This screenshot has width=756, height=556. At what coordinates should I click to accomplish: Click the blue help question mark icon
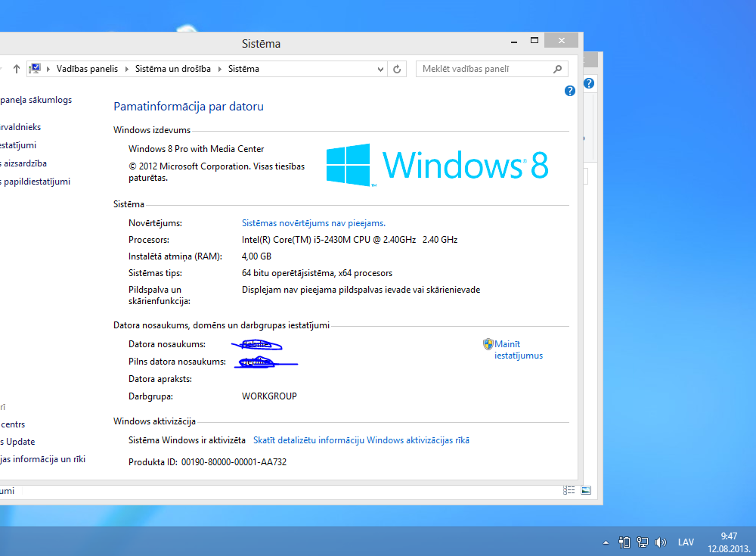tap(570, 91)
